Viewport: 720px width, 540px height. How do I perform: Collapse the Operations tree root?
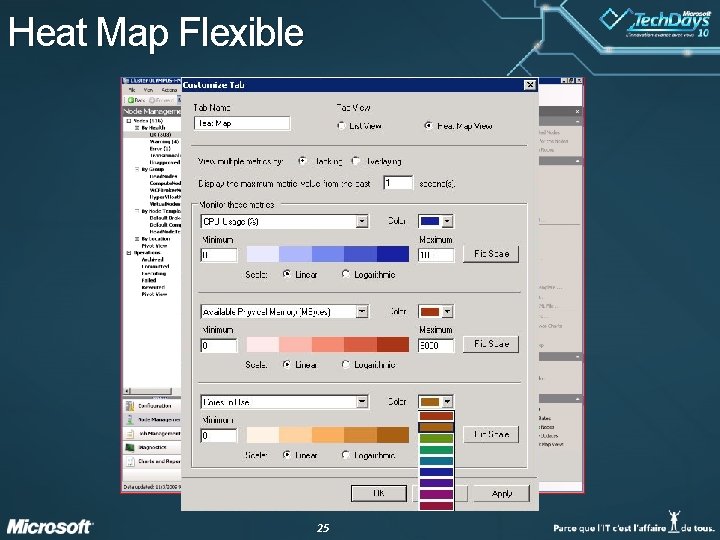[129, 253]
